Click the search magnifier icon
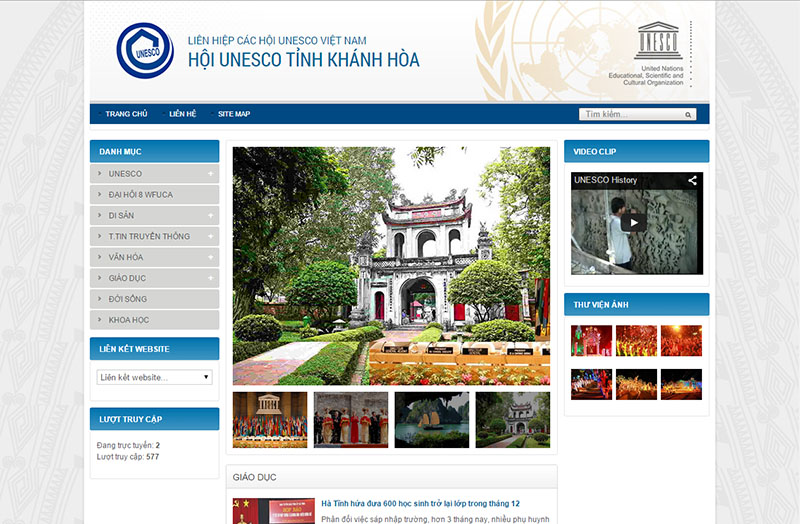The height and width of the screenshot is (524, 800). [688, 115]
